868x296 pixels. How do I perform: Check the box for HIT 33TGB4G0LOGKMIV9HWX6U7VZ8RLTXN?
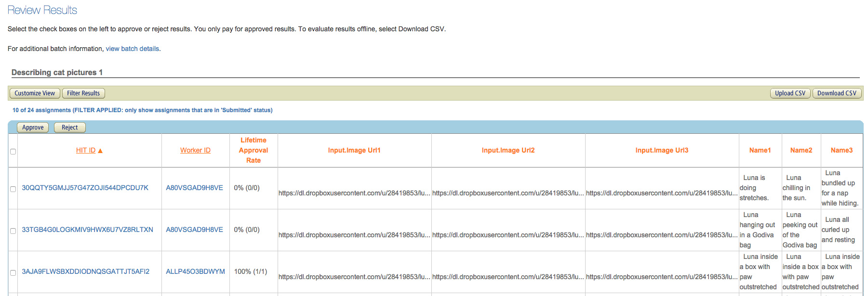[x=13, y=231]
